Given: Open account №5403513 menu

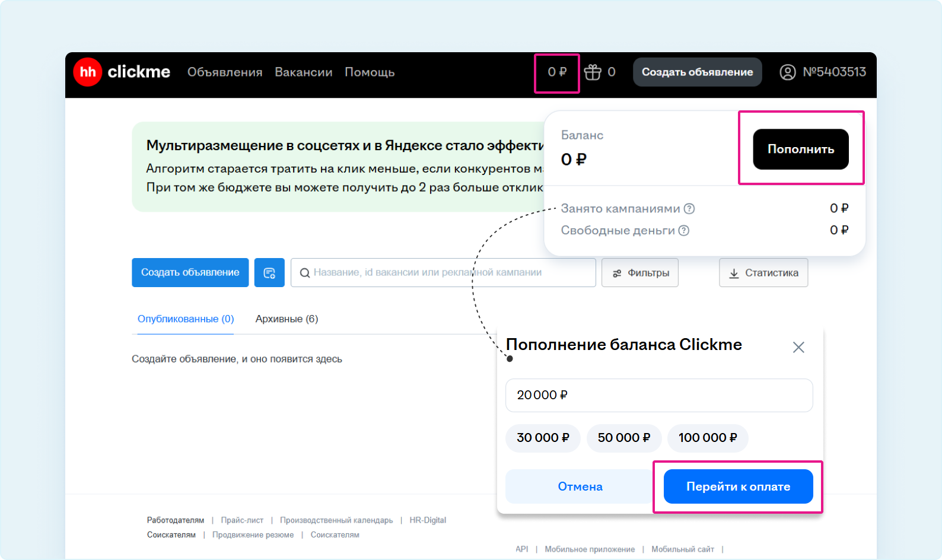Looking at the screenshot, I should tap(823, 72).
